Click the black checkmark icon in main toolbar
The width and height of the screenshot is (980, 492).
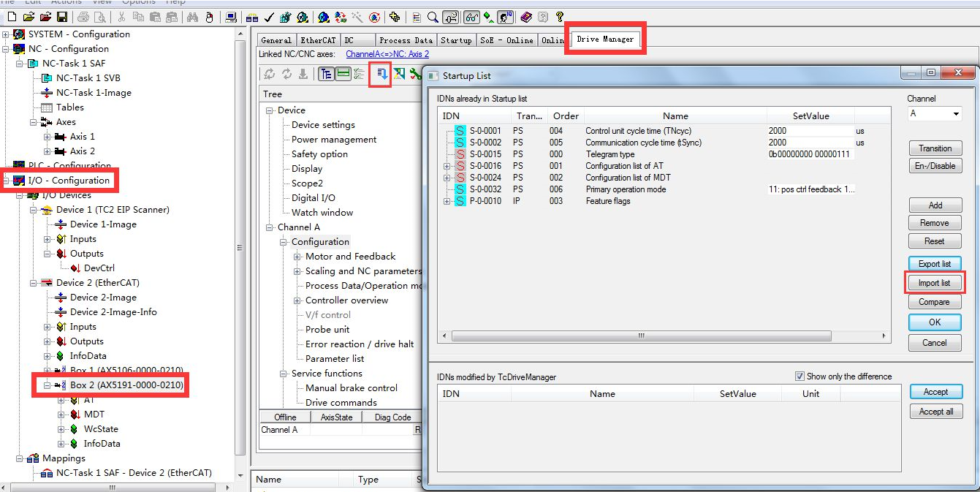(x=268, y=17)
